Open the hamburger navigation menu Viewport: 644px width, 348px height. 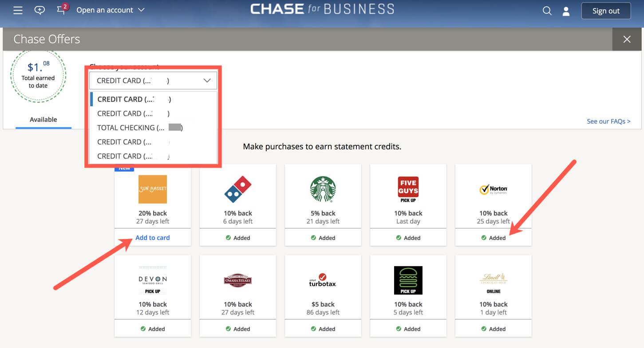18,10
